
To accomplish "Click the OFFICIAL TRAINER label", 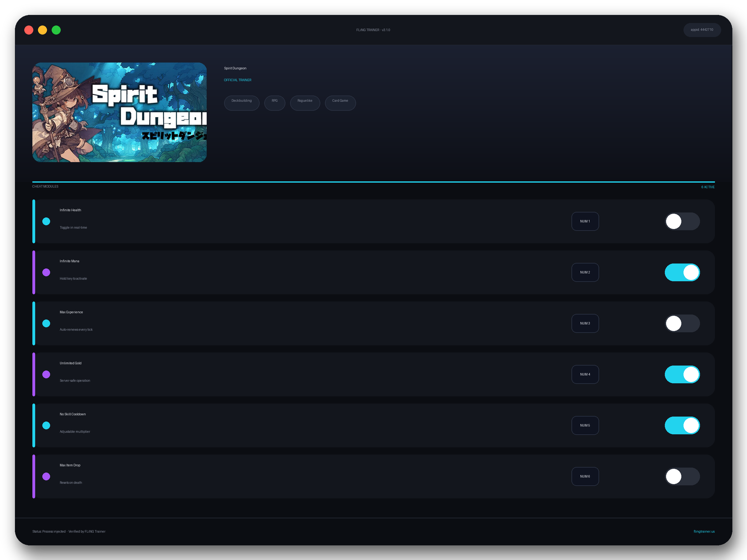I will point(237,80).
